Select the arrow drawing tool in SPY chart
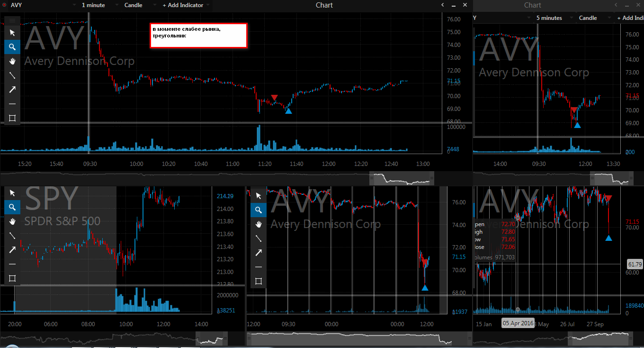644x348 pixels. (12, 250)
